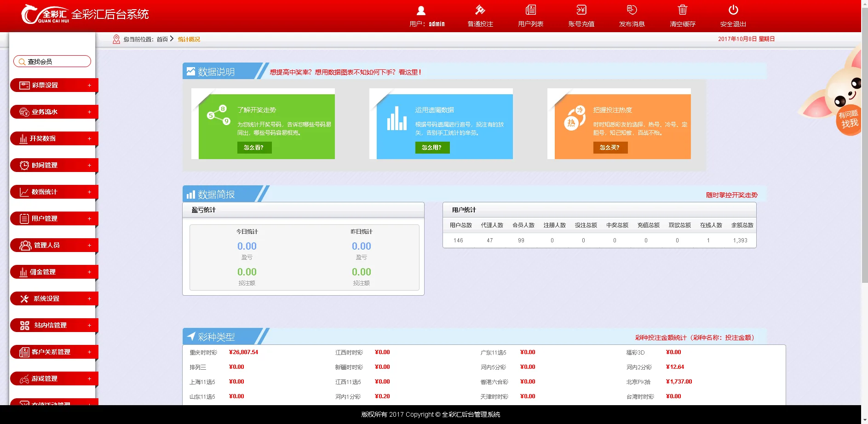Image resolution: width=868 pixels, height=424 pixels.
Task: Click the user admin profile icon
Action: [x=421, y=10]
